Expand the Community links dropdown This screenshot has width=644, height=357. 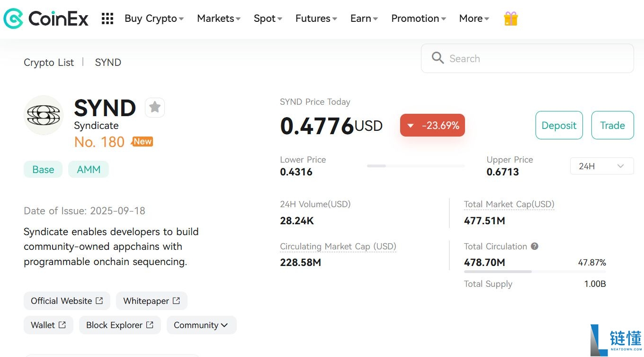pyautogui.click(x=201, y=325)
